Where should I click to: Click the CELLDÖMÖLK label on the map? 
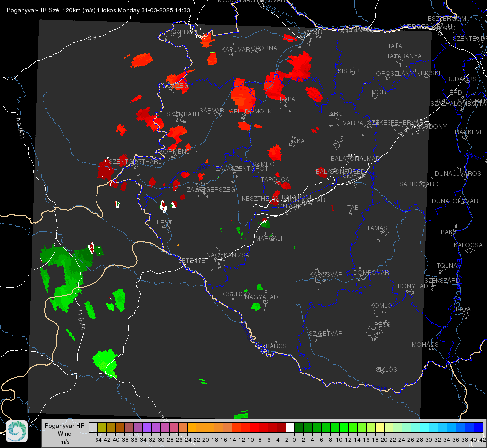click(x=250, y=112)
